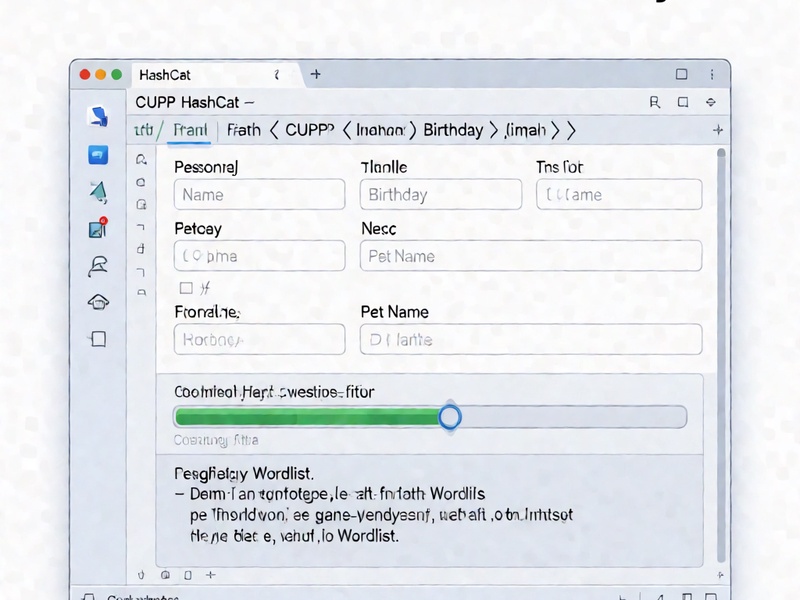Click the input field under the Tns fot label
800x600 pixels.
(619, 194)
